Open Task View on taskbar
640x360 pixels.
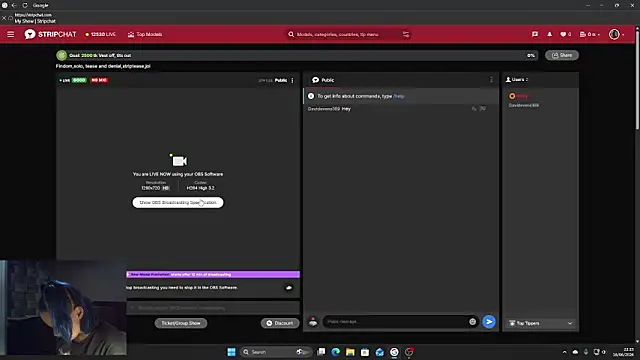pos(321,352)
